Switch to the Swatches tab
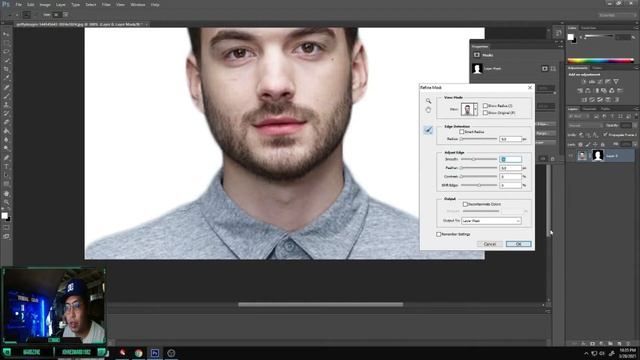640x360 pixels. click(589, 28)
